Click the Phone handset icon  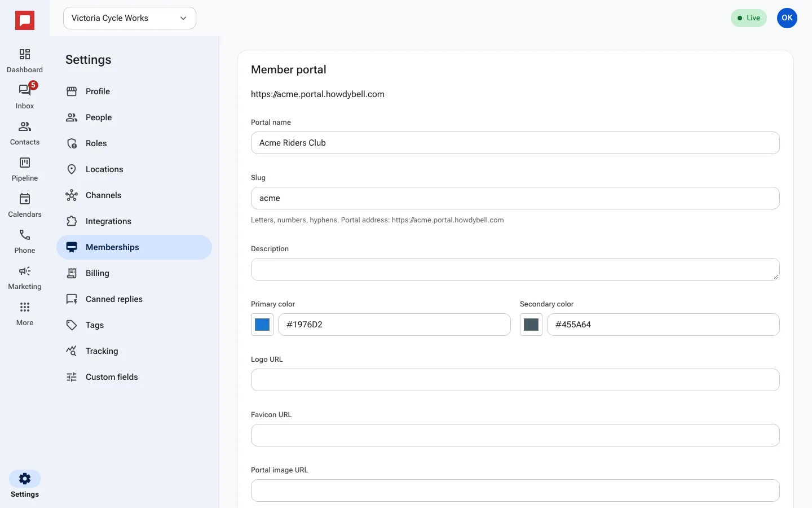coord(25,235)
